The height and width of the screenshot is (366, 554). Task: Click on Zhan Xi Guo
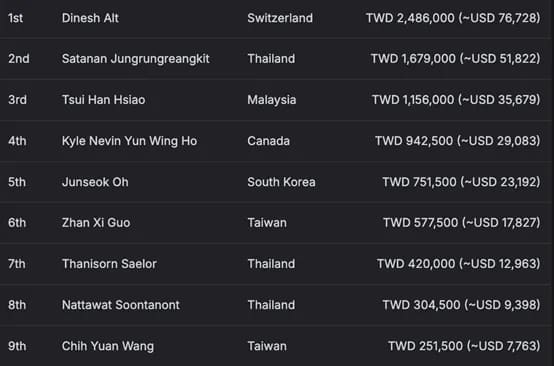point(96,223)
